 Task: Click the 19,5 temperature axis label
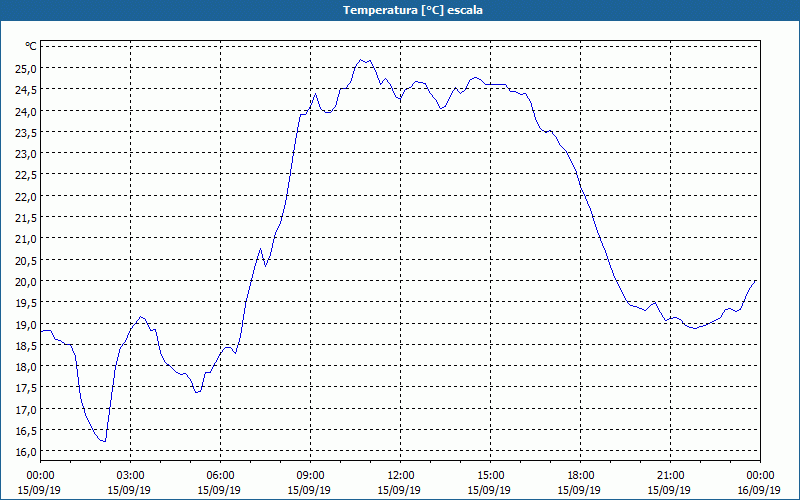(x=26, y=303)
